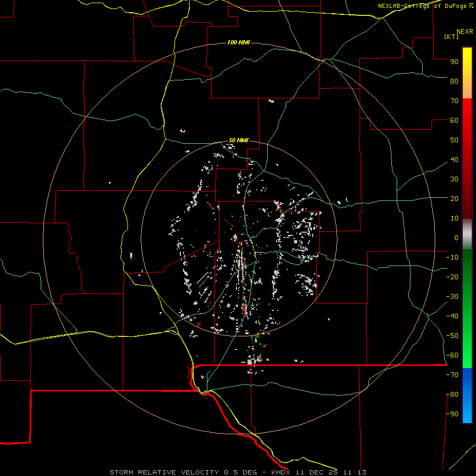This screenshot has height=476, width=476.
Task: Click the 11:13 timestamp text
Action: click(355, 472)
